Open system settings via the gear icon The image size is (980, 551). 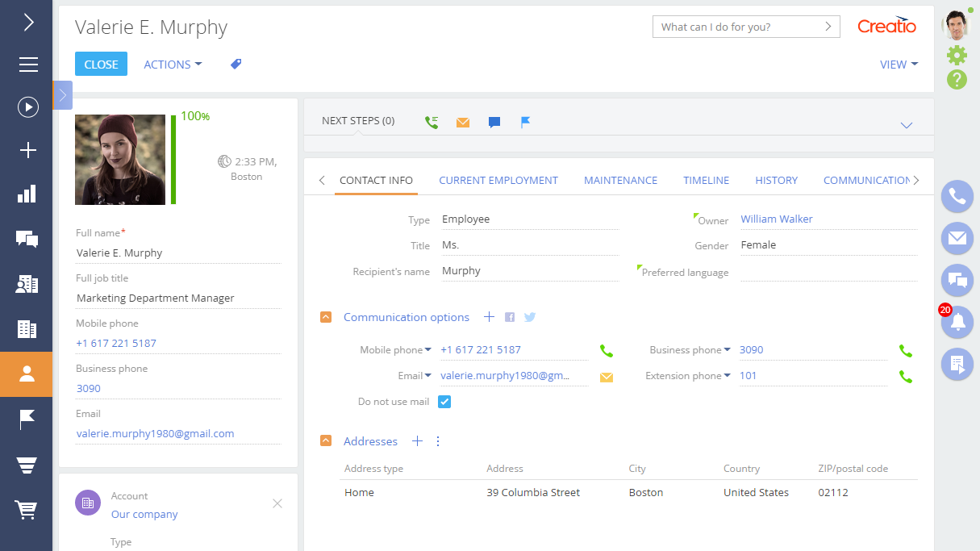957,55
